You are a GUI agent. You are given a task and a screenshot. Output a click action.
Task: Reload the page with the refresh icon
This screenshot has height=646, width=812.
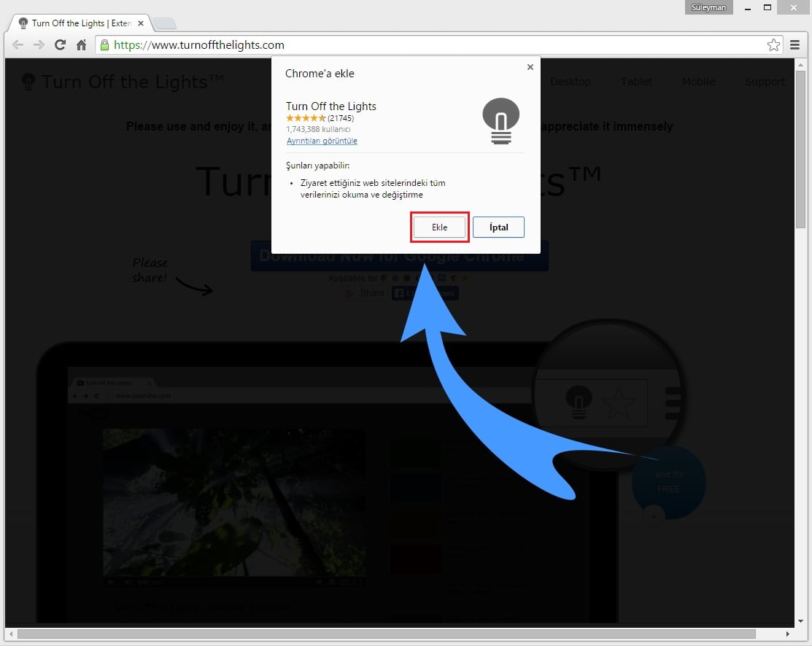coord(60,45)
